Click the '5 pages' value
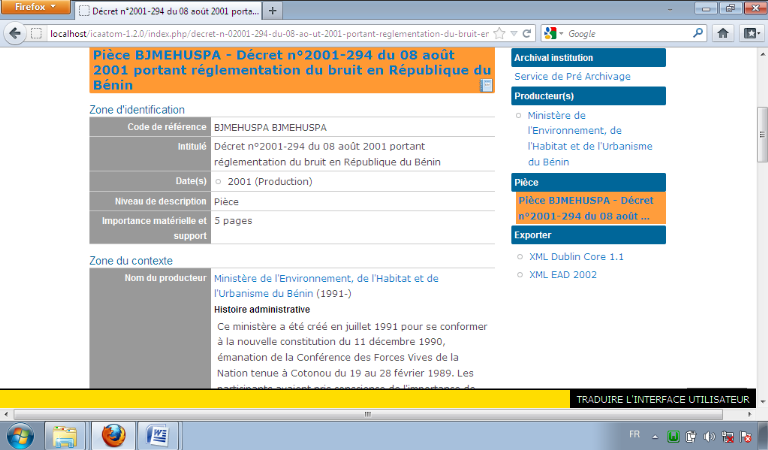This screenshot has height=450, width=768. (x=233, y=221)
